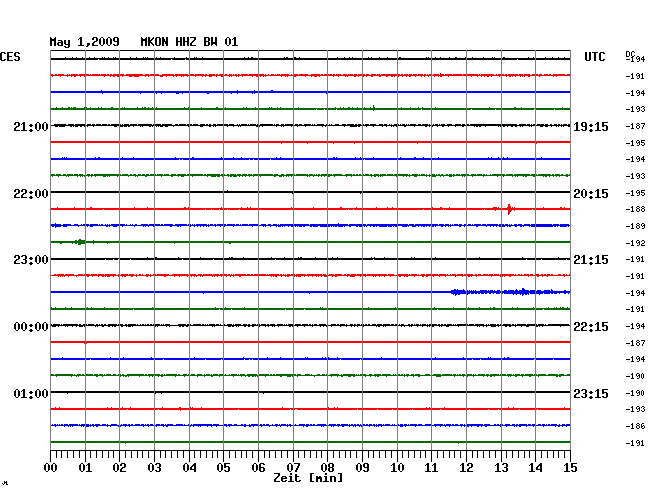Pick minute 07 on the time axis

293,468
